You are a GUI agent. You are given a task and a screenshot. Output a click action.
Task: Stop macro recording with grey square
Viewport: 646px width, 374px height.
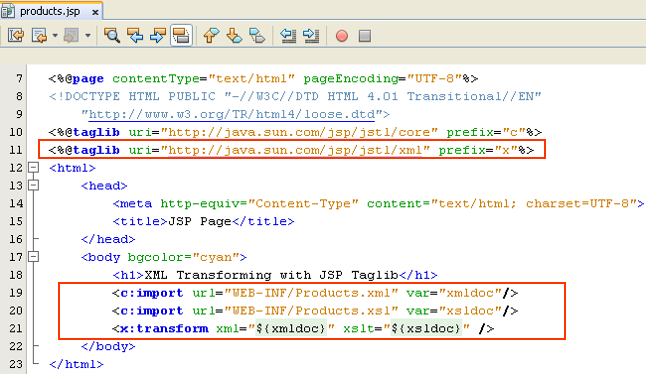(365, 36)
